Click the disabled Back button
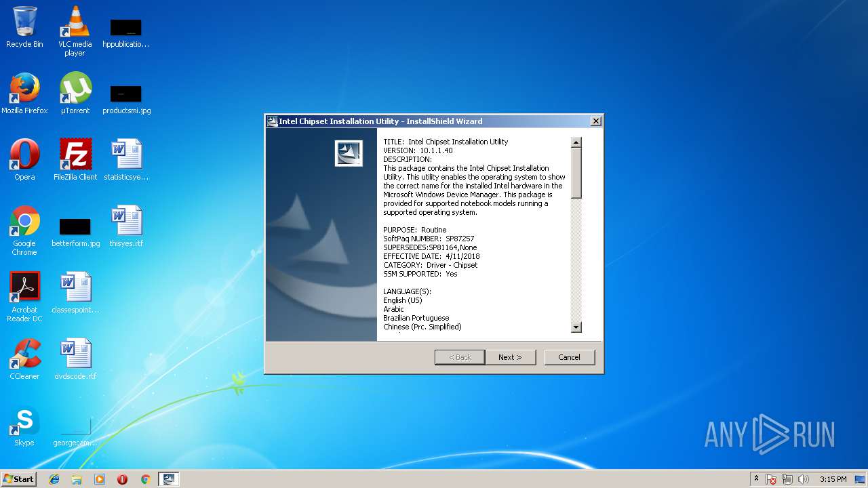This screenshot has height=488, width=868. [x=460, y=357]
